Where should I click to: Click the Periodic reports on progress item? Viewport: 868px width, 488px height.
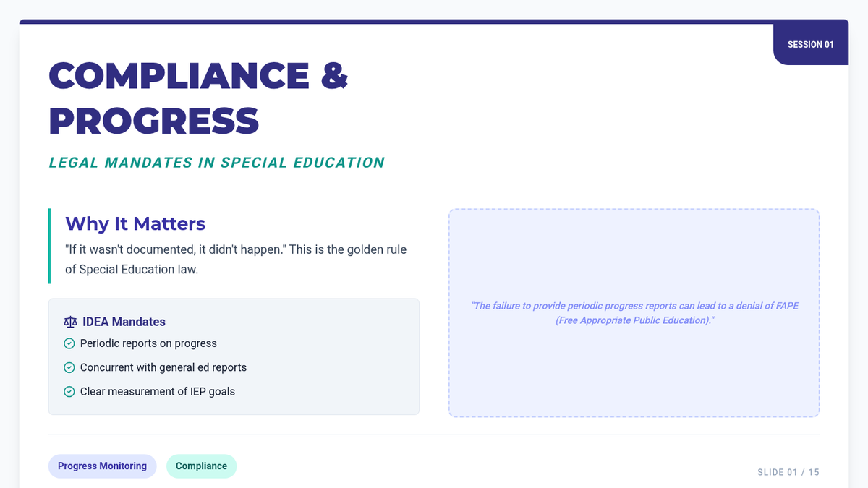(x=148, y=343)
